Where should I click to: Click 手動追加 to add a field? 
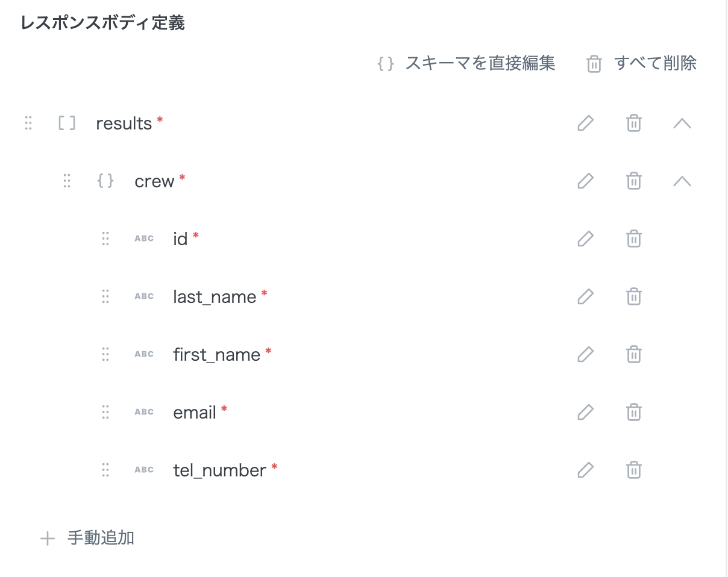coord(88,538)
